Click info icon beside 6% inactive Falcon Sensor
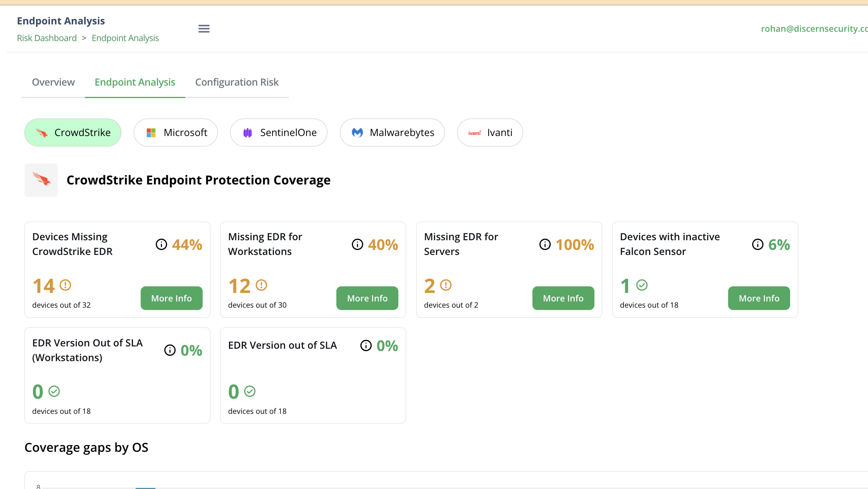The height and width of the screenshot is (489, 868). point(758,244)
